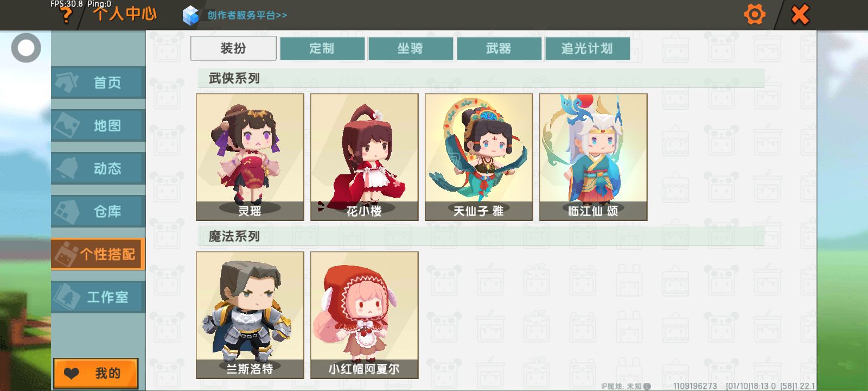Viewport: 868px width, 391px height.
Task: Select 个性搭配 in sidebar
Action: pyautogui.click(x=98, y=254)
